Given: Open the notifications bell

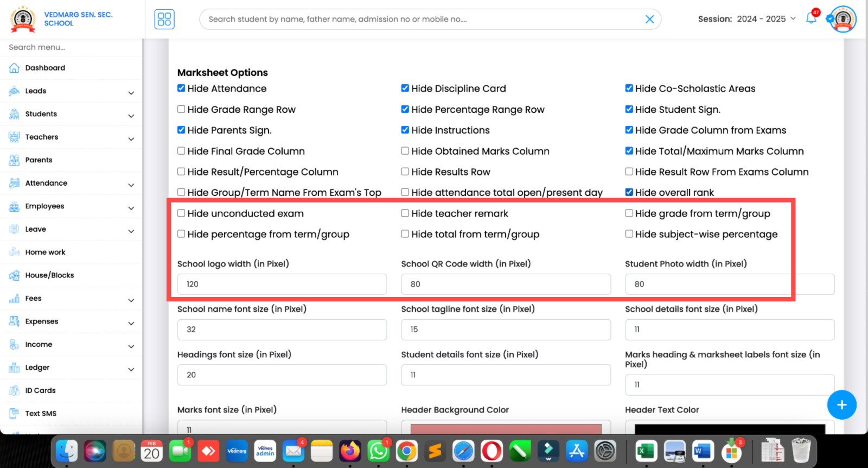Looking at the screenshot, I should pyautogui.click(x=811, y=18).
